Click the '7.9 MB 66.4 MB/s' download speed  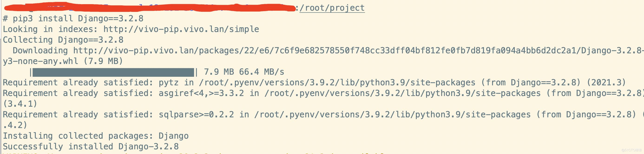click(244, 72)
